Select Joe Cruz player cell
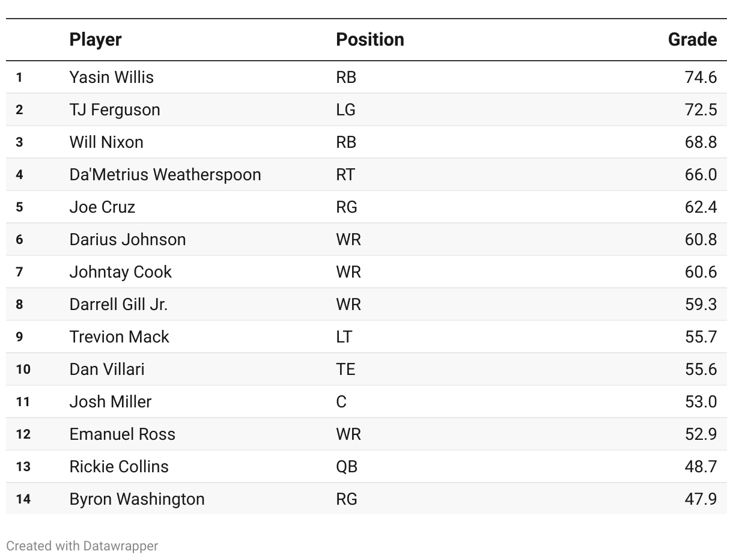 102,207
